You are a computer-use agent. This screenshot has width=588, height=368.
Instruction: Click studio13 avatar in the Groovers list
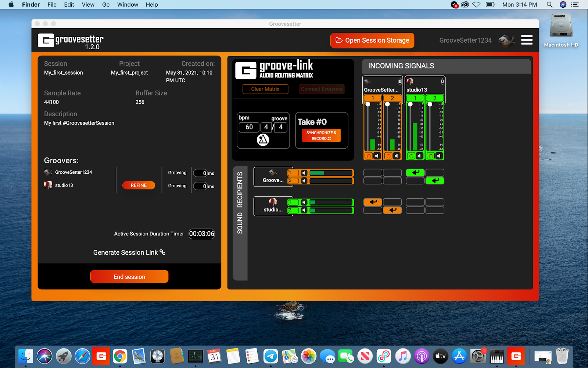click(48, 185)
